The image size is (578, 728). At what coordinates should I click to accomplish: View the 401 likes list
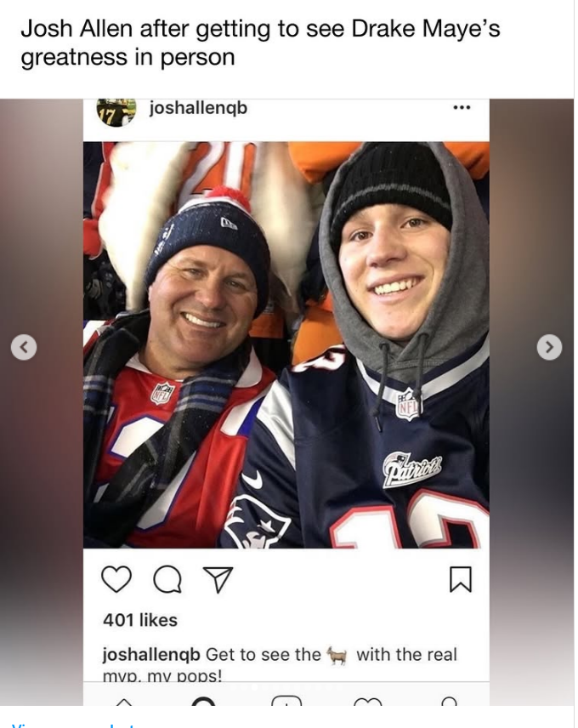140,620
